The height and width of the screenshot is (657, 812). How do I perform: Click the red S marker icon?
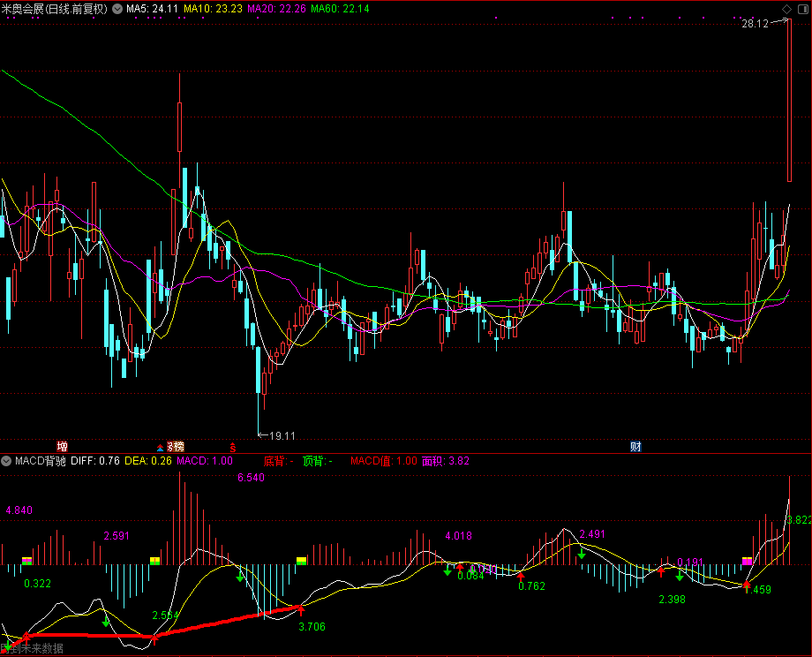233,447
